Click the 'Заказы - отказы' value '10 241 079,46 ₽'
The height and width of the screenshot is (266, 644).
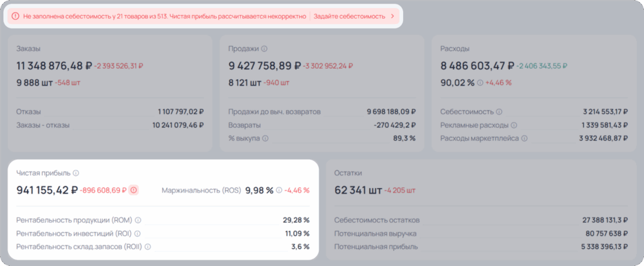click(x=178, y=125)
